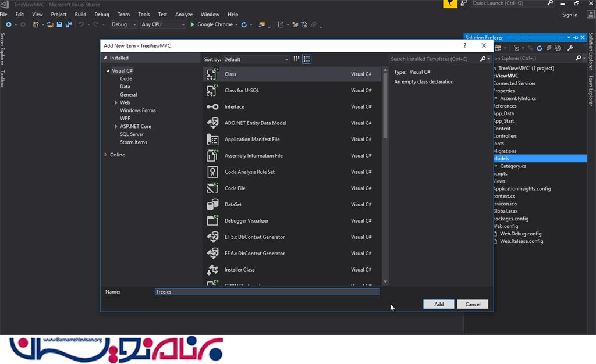Click the Refresh icon in Solution Explorer
Screen dimensions: 596x364
click(x=540, y=48)
